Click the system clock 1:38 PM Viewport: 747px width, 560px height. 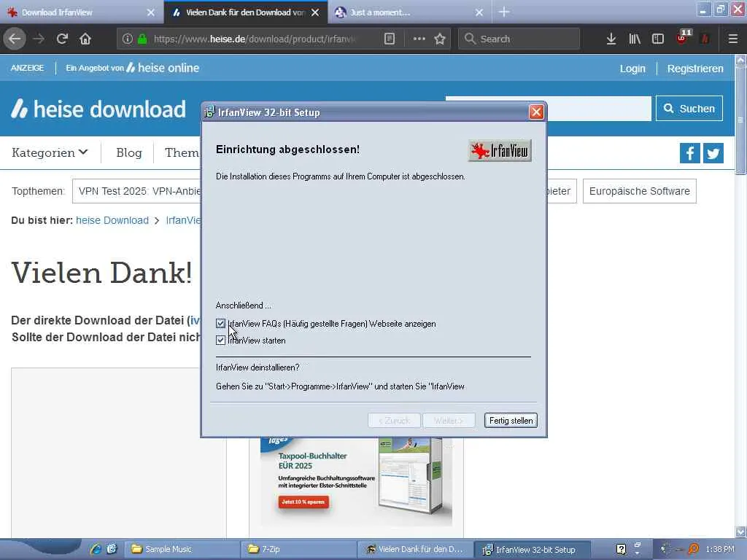tap(720, 549)
